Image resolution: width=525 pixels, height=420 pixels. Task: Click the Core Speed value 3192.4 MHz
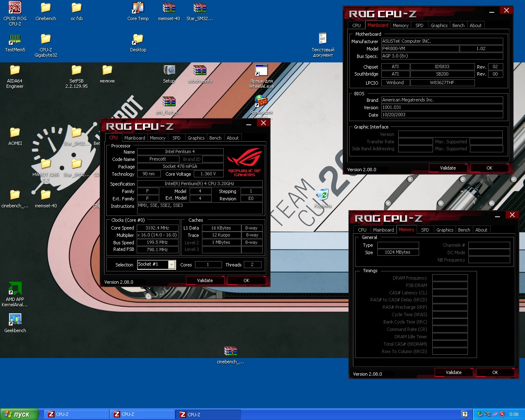point(158,228)
